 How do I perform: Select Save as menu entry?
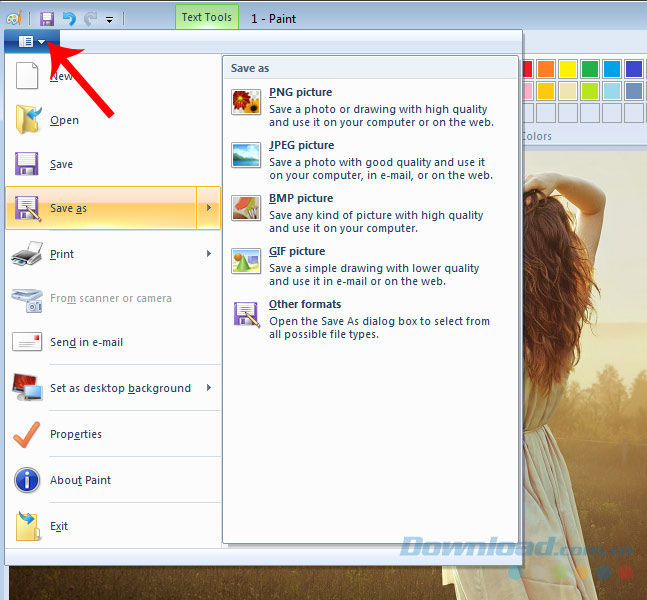[x=101, y=208]
